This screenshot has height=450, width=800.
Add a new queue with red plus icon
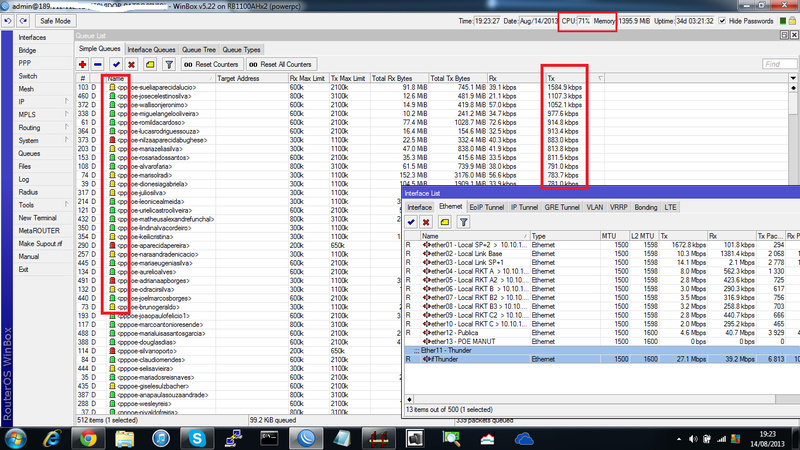[x=82, y=64]
